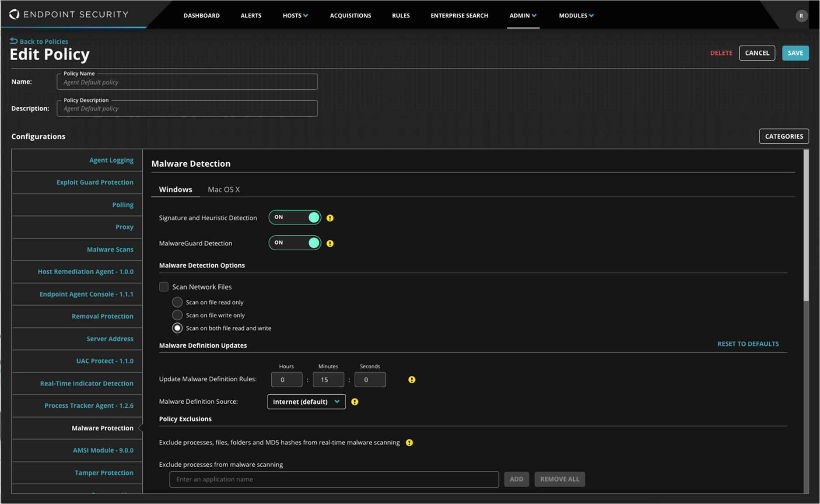Turn off Signature and Heuristic Detection switch
820x504 pixels.
coord(294,217)
